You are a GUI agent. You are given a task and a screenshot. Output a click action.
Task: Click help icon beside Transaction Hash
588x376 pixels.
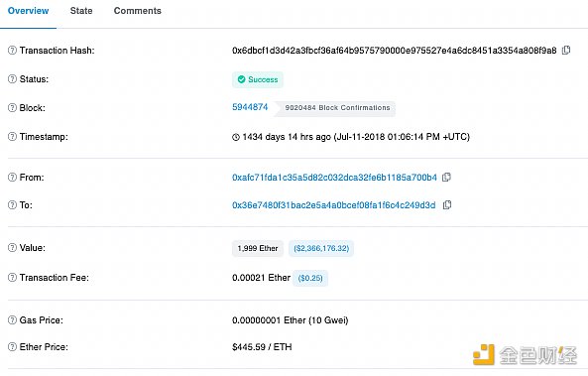pyautogui.click(x=12, y=50)
